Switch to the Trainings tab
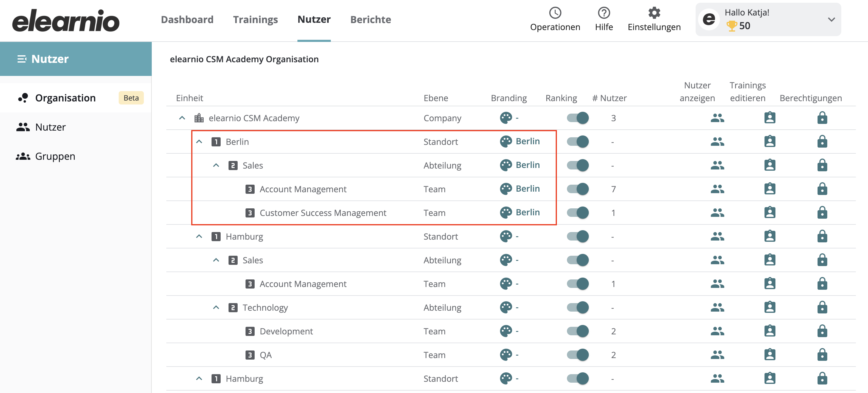 click(256, 19)
